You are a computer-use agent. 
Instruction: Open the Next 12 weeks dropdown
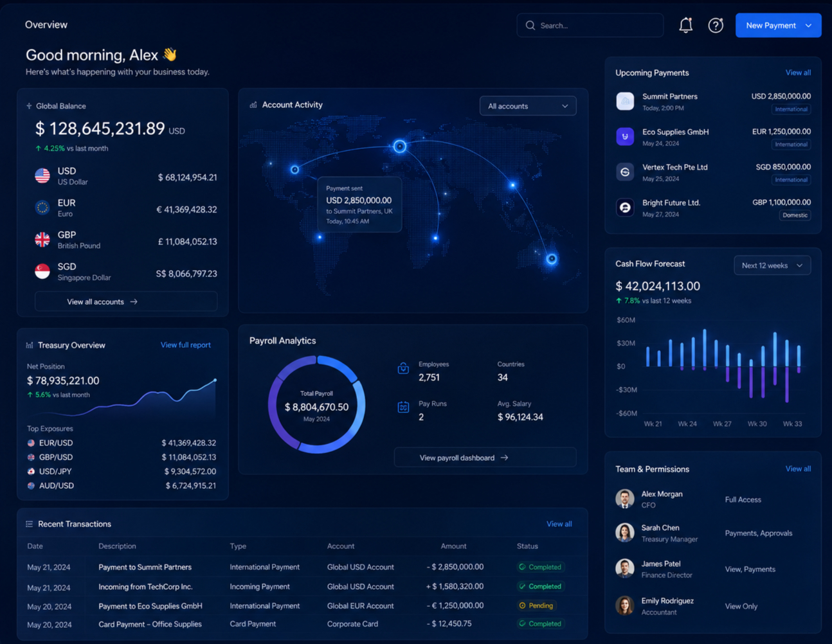coord(772,265)
